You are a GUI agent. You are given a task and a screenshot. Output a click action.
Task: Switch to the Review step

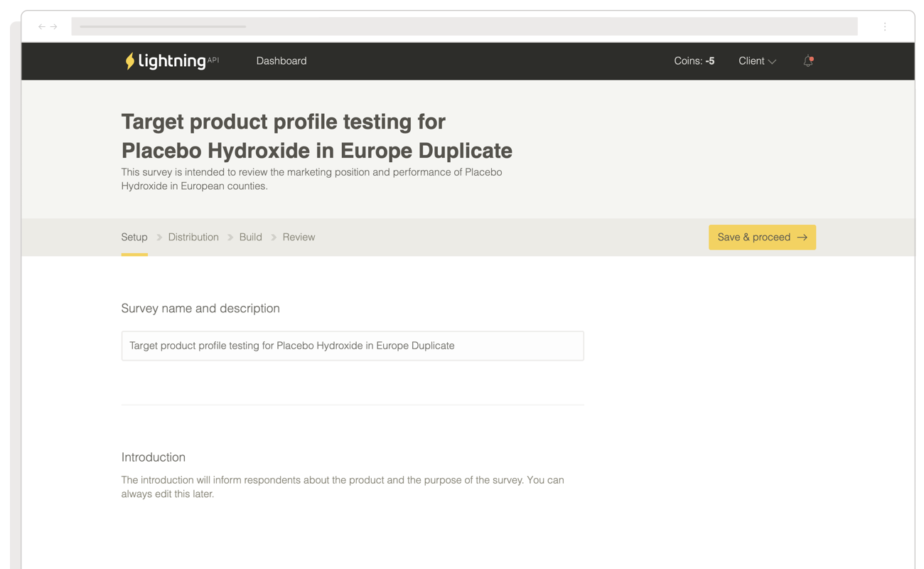click(299, 238)
